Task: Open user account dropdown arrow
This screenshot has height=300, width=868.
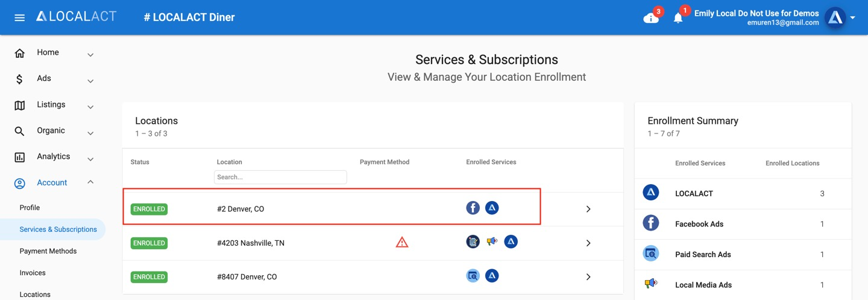Action: tap(853, 18)
